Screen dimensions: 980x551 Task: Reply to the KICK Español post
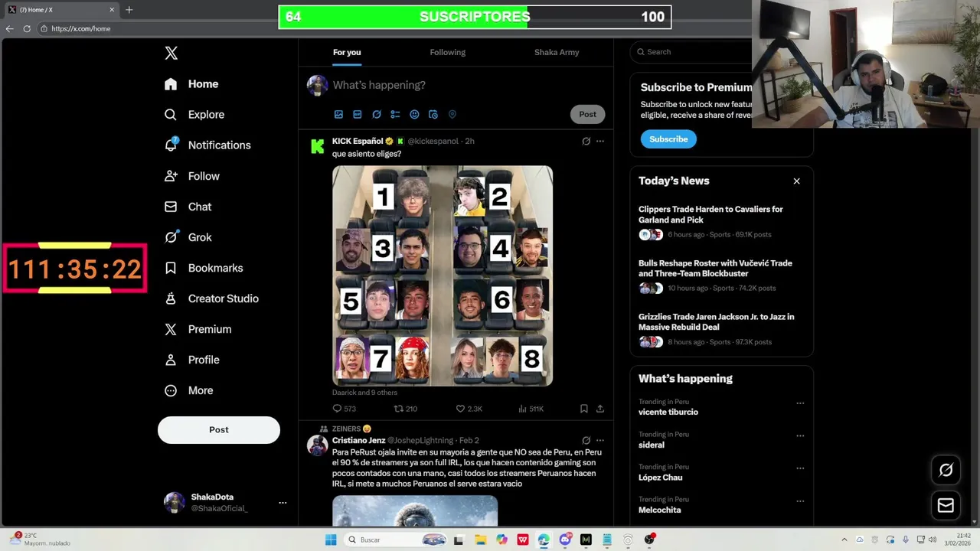345,409
